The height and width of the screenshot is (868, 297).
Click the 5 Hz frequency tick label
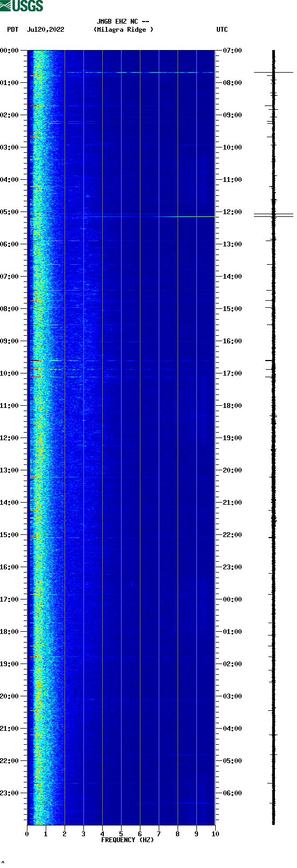[x=121, y=834]
